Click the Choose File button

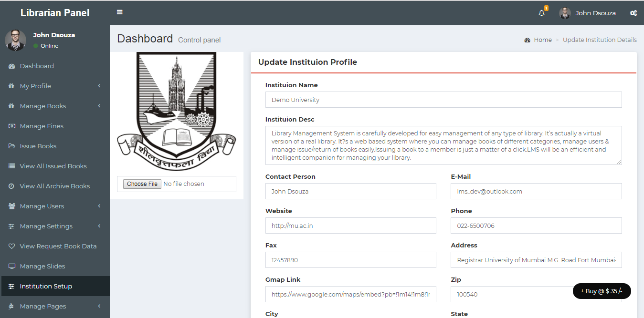142,184
